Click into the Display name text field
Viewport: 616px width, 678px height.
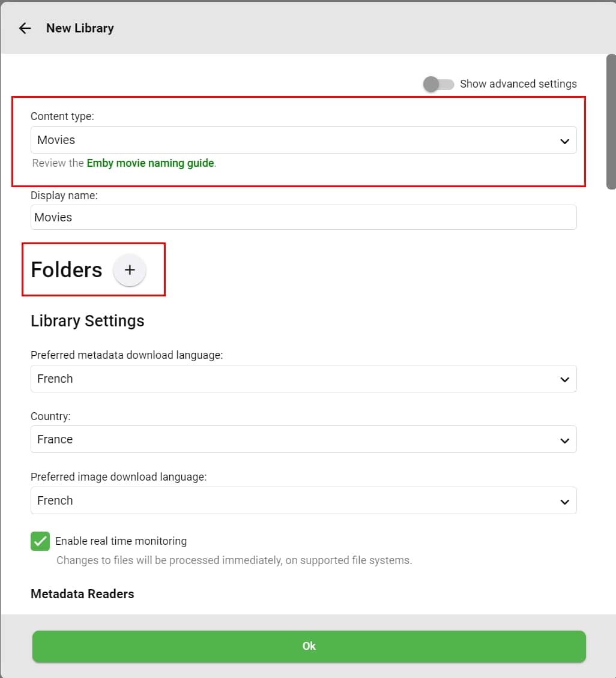pos(303,218)
